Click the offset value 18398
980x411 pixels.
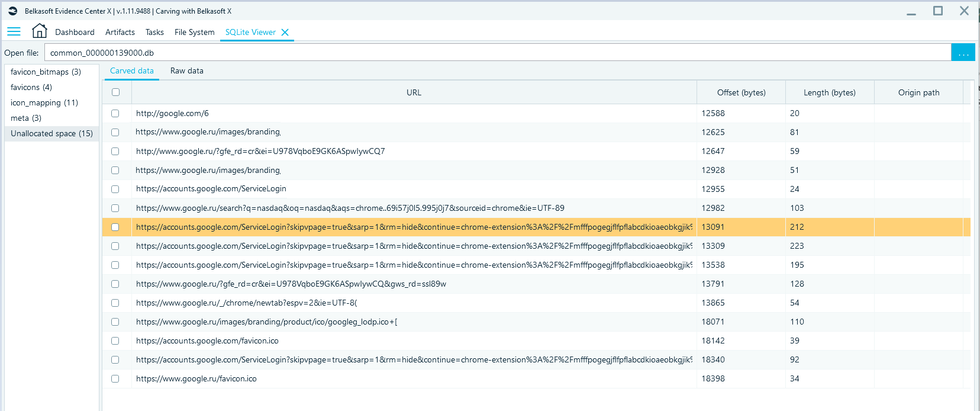click(x=713, y=379)
